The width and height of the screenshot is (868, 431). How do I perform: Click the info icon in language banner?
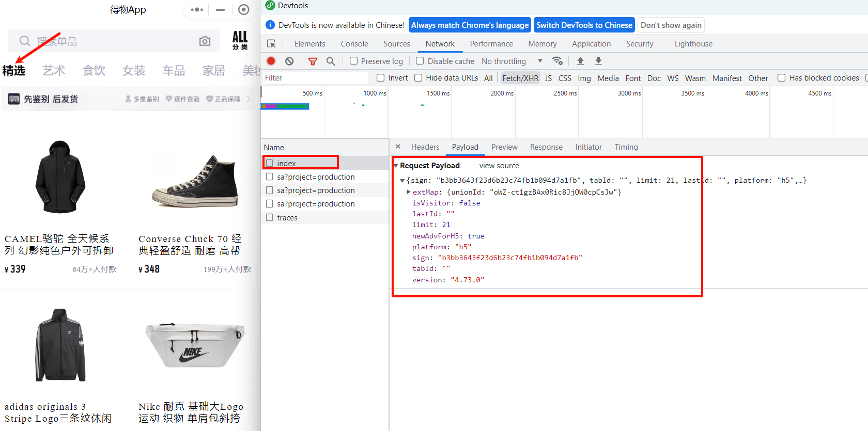tap(270, 25)
